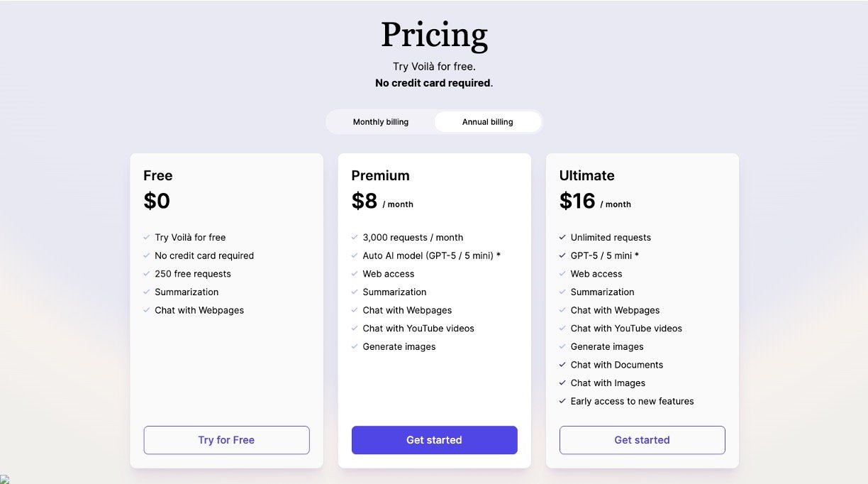868x484 pixels.
Task: Click checkmark beside Unlimited requests
Action: [562, 238]
